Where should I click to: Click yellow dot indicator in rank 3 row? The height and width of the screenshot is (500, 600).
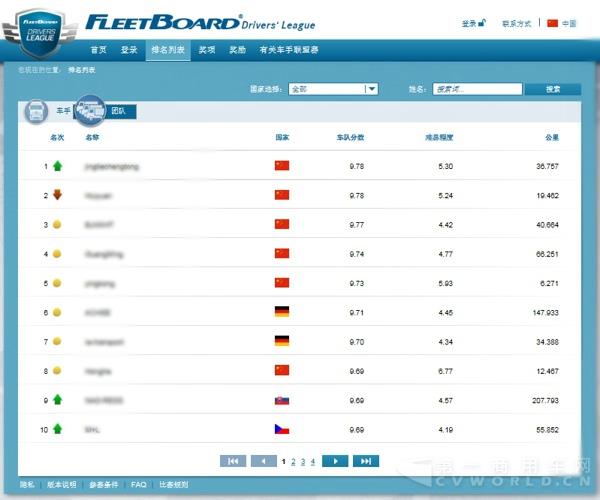click(57, 225)
